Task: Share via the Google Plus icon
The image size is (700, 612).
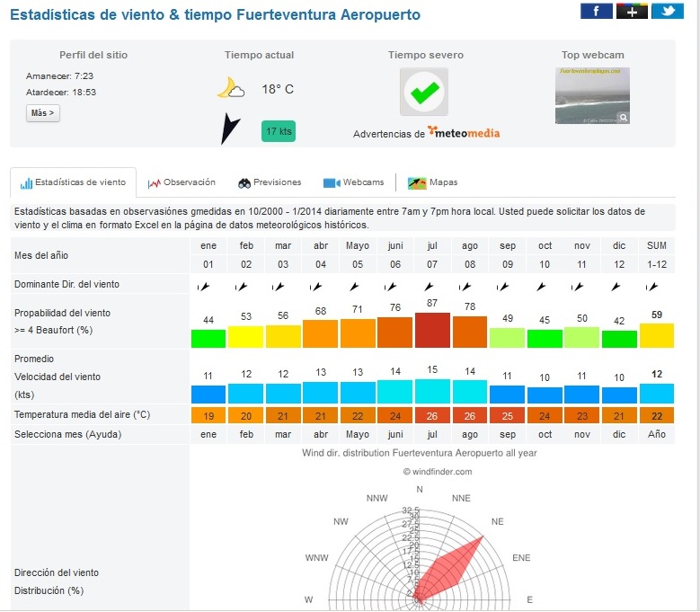Action: pos(632,11)
